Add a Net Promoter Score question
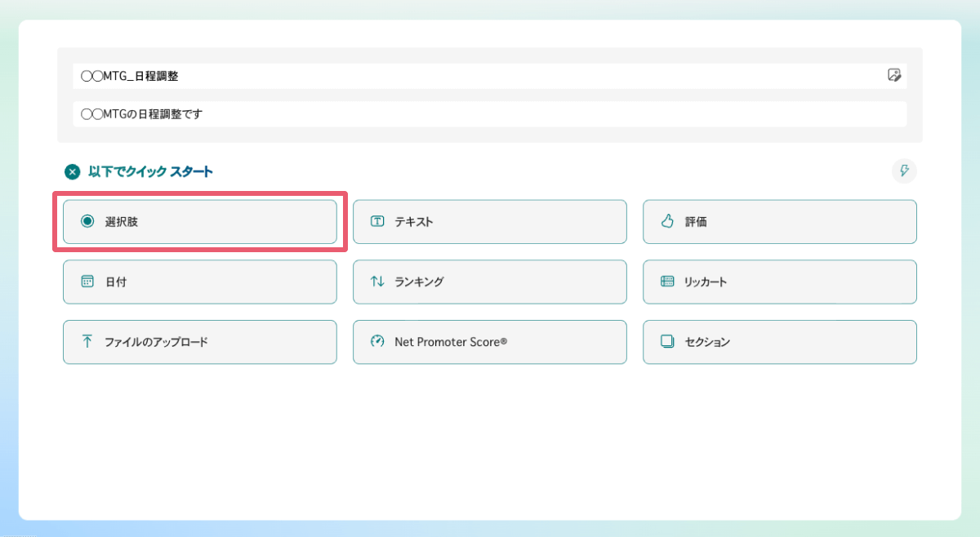The width and height of the screenshot is (980, 537). (x=489, y=342)
